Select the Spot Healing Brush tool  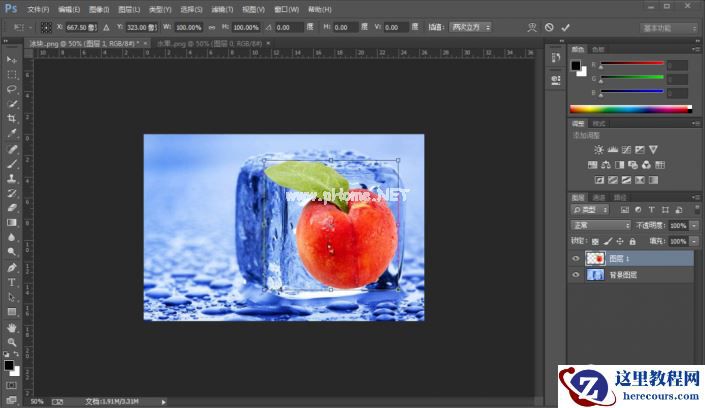(12, 149)
